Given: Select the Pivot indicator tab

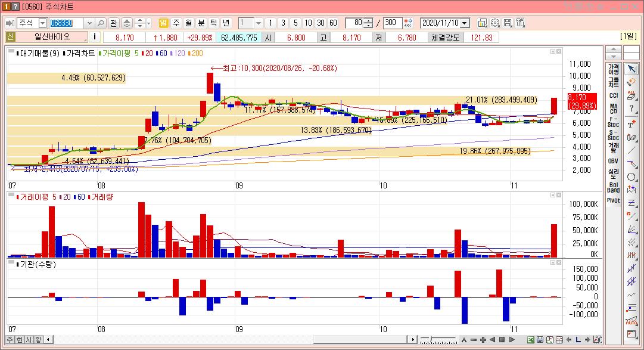Looking at the screenshot, I should (x=613, y=200).
